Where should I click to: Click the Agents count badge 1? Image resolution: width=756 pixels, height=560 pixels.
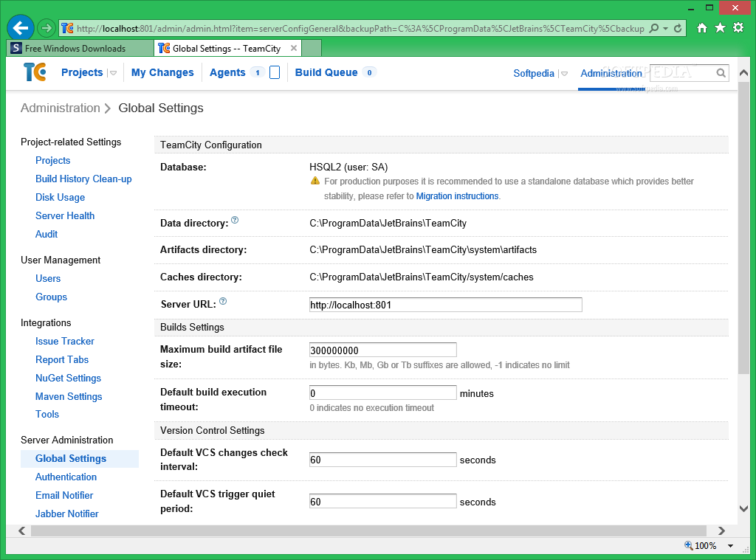point(258,72)
